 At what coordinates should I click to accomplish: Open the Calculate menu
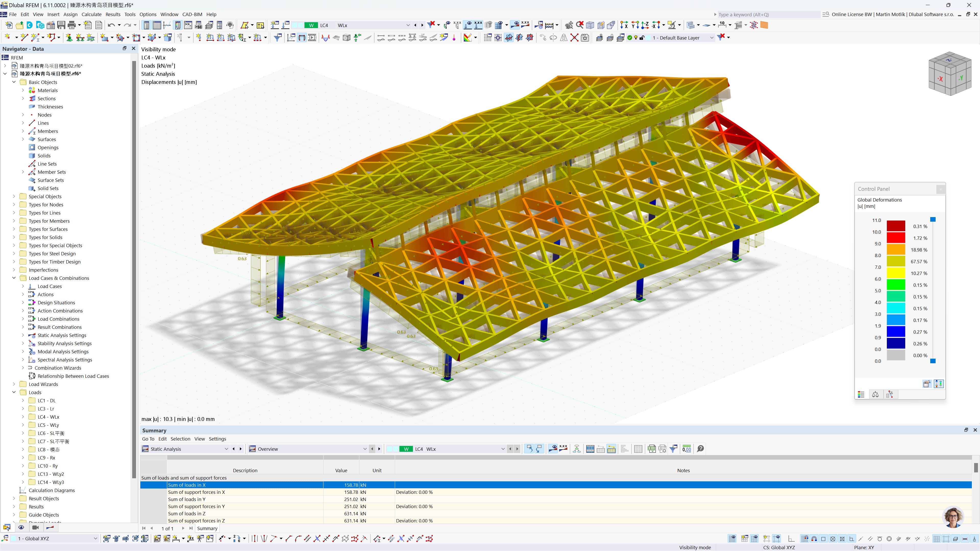tap(91, 14)
